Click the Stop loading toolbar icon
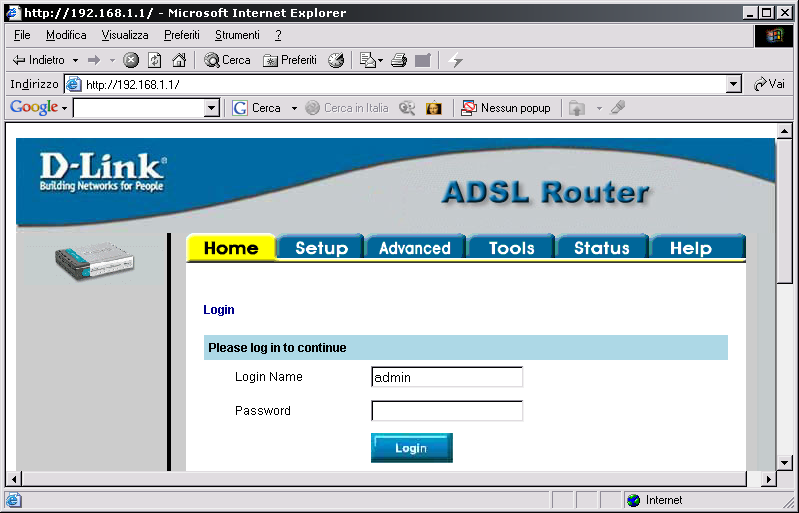799x513 pixels. pos(131,60)
